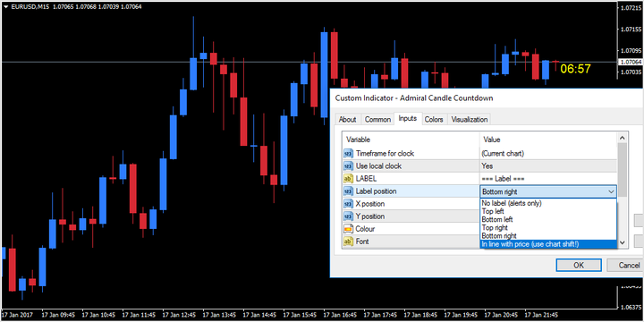The image size is (644, 322).
Task: Choose 'Bottom left' label position option
Action: 548,219
